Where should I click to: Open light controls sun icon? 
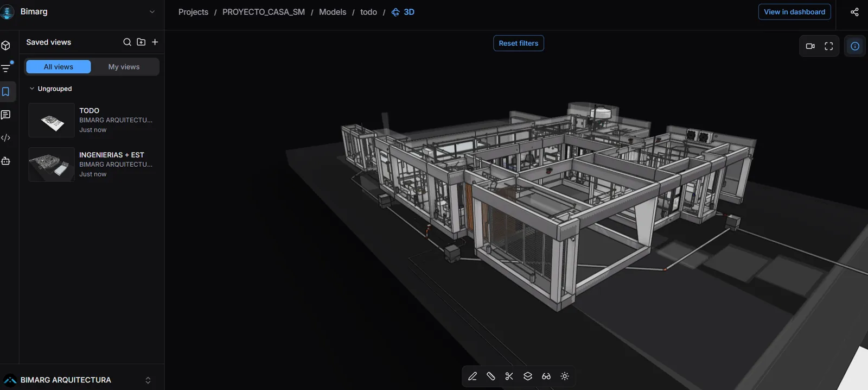pyautogui.click(x=565, y=376)
